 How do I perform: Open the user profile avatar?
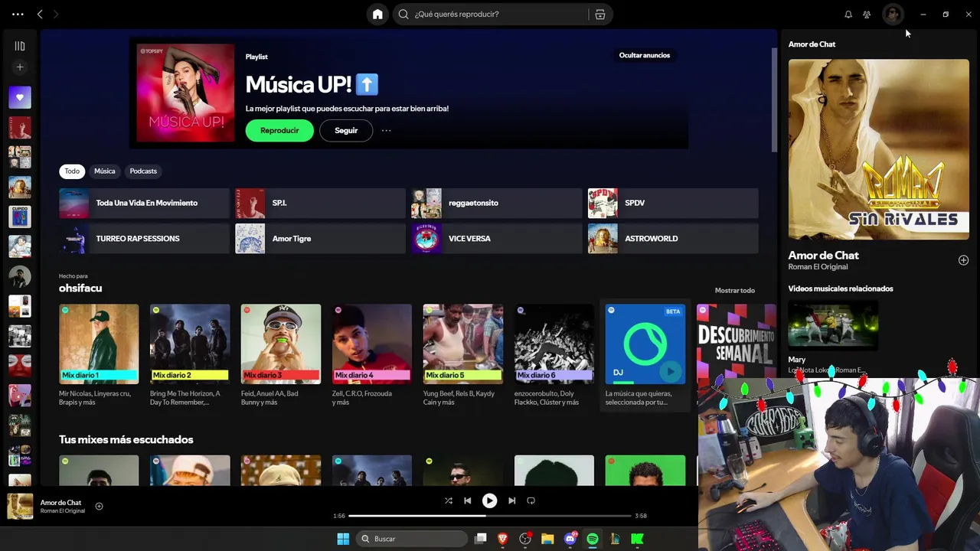(893, 14)
